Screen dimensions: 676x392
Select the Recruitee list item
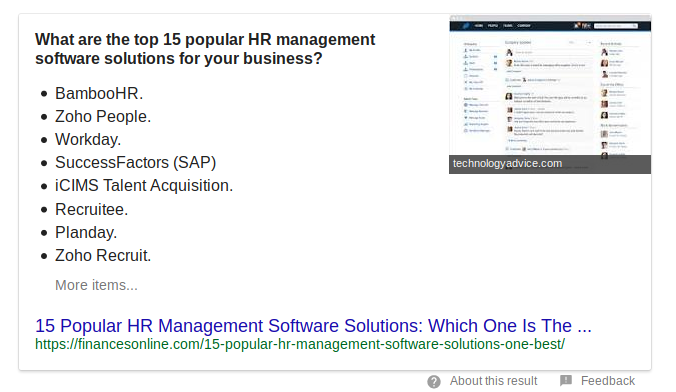point(91,209)
